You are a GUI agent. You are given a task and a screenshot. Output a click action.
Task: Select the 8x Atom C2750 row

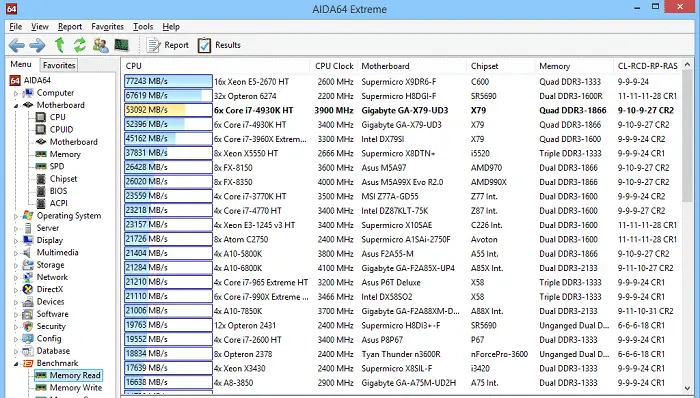click(402, 239)
